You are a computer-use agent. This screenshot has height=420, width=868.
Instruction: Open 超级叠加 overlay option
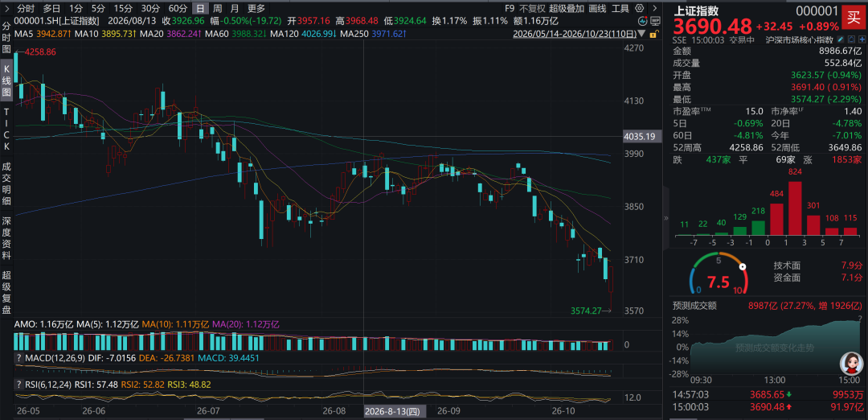pos(567,8)
